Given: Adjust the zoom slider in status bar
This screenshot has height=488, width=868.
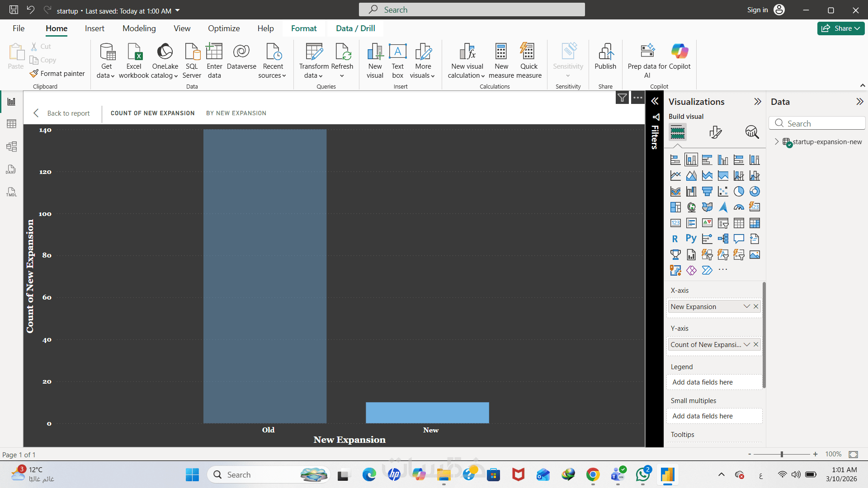Looking at the screenshot, I should click(x=782, y=454).
